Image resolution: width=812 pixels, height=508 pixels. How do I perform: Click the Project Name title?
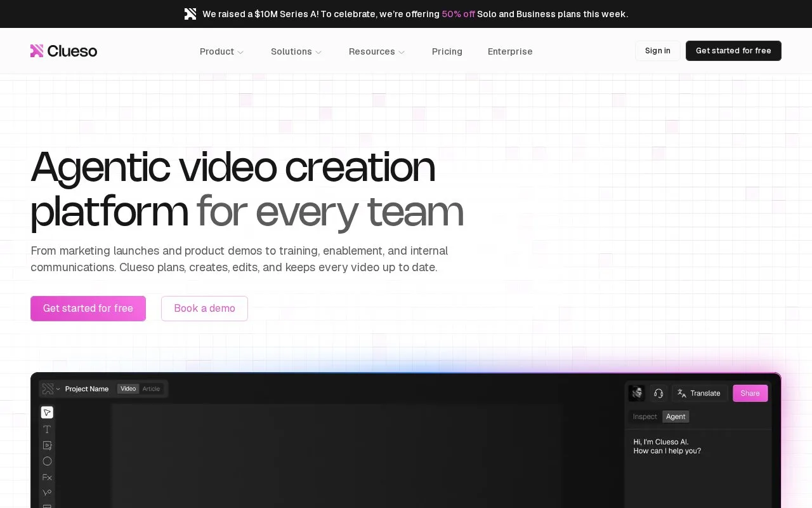tap(87, 389)
